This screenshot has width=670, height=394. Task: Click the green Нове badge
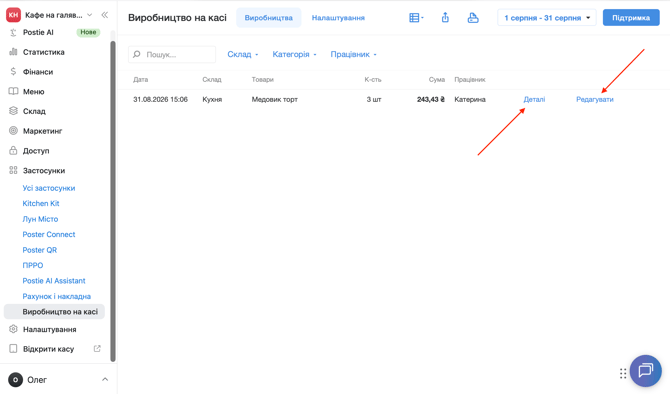point(88,32)
